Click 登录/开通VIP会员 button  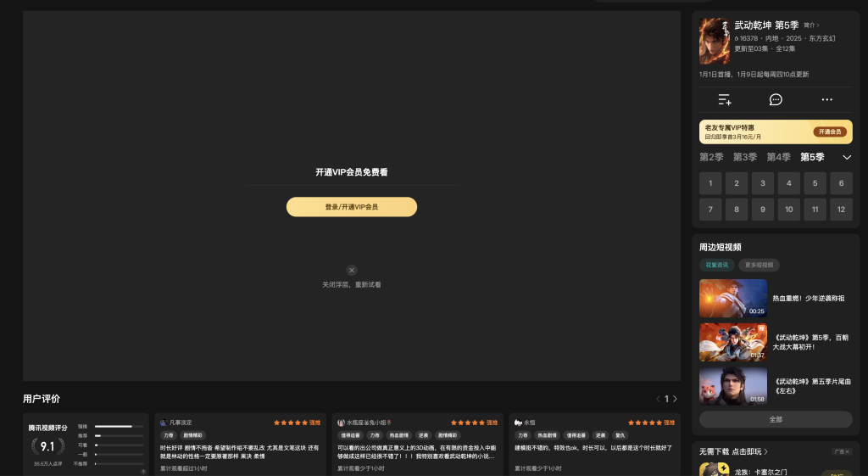coord(352,207)
